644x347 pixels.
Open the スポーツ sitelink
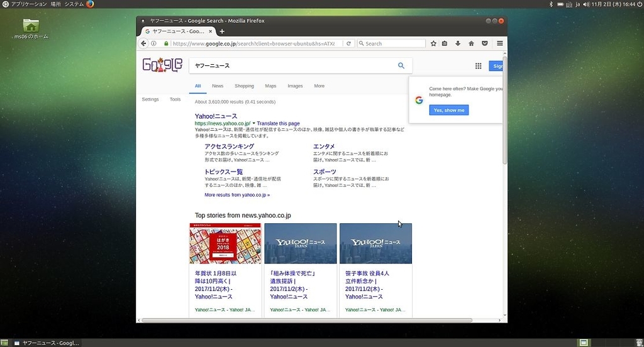[325, 172]
